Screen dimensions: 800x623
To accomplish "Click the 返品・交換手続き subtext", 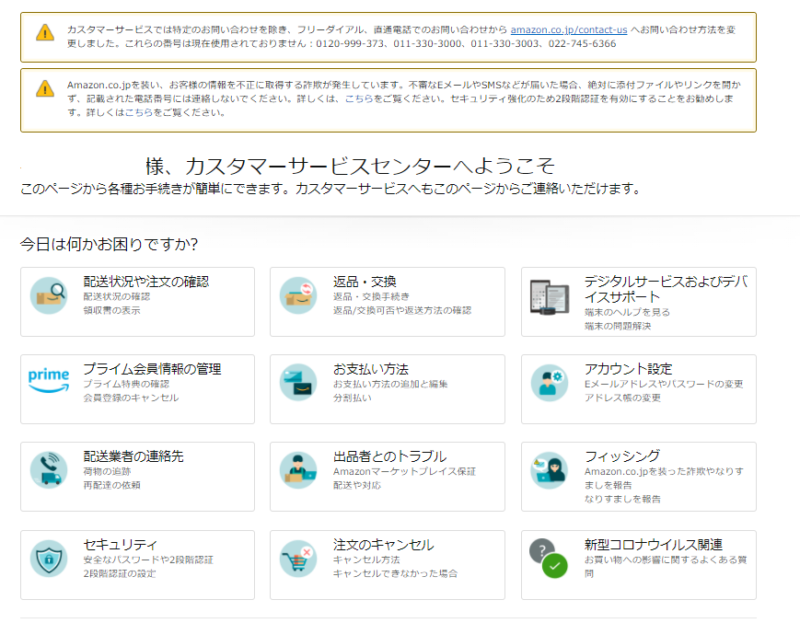I will point(371,296).
